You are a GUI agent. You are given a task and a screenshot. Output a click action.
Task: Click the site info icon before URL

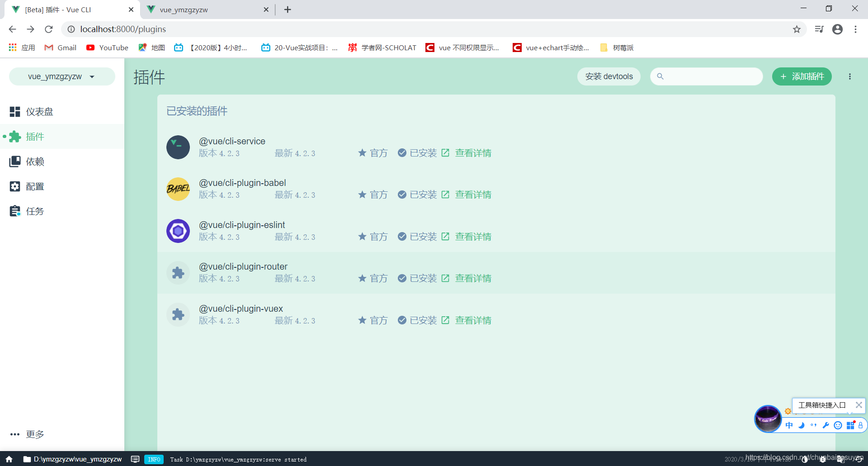(71, 29)
